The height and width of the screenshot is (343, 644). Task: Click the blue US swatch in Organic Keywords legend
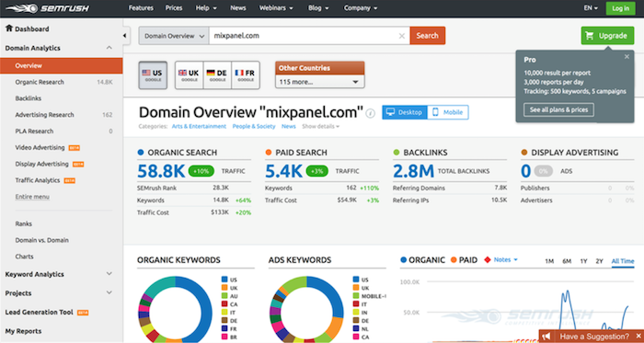click(x=224, y=280)
